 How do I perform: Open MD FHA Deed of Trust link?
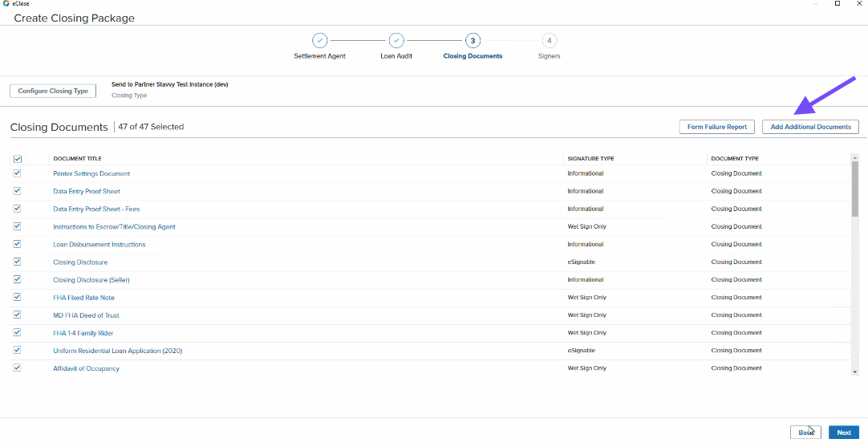86,315
